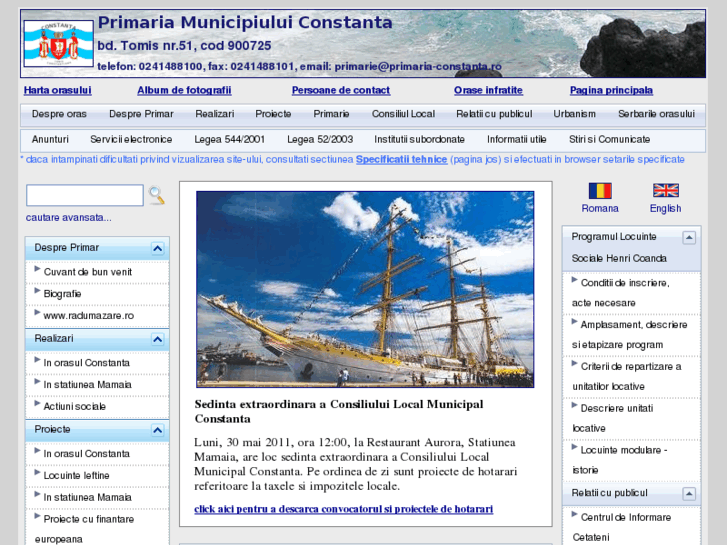The width and height of the screenshot is (727, 545).
Task: Open the Legea 544/2001 menu
Action: 230,140
